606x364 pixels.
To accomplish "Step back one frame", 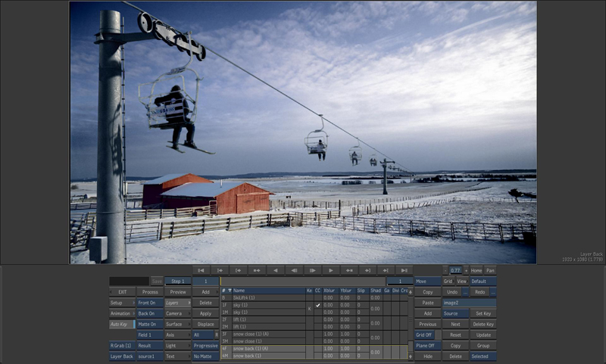I will coord(293,270).
